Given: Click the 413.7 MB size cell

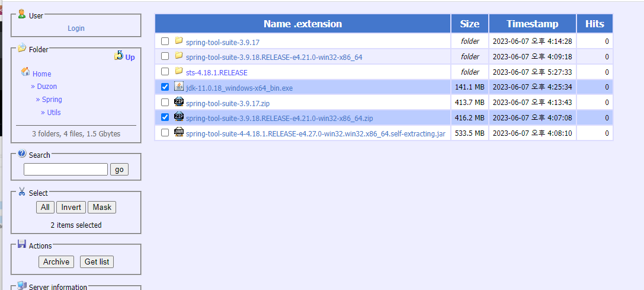Looking at the screenshot, I should 469,102.
